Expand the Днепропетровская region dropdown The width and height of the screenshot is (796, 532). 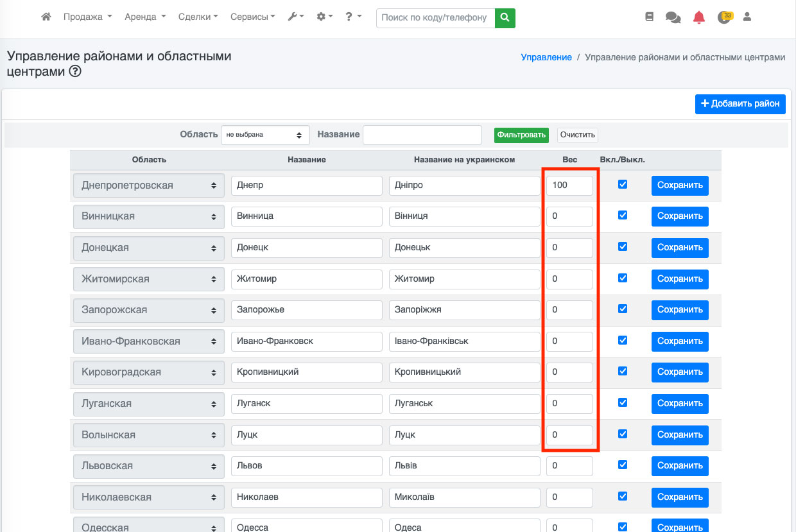[149, 185]
